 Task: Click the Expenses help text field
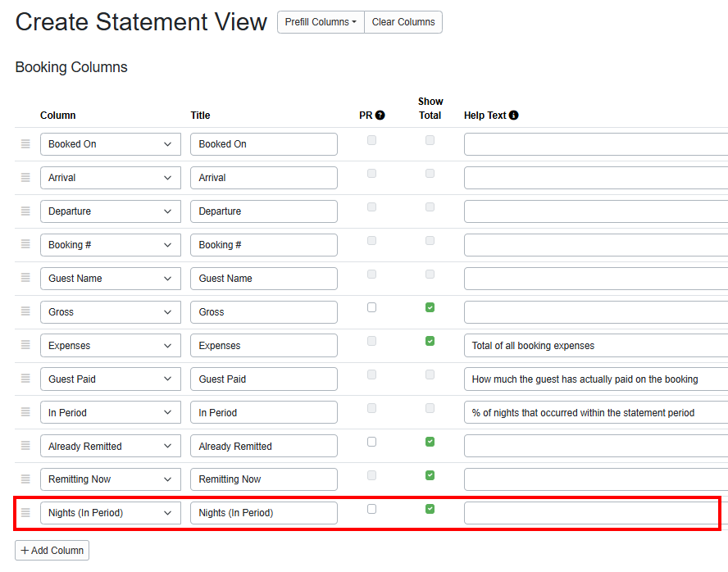pyautogui.click(x=595, y=346)
